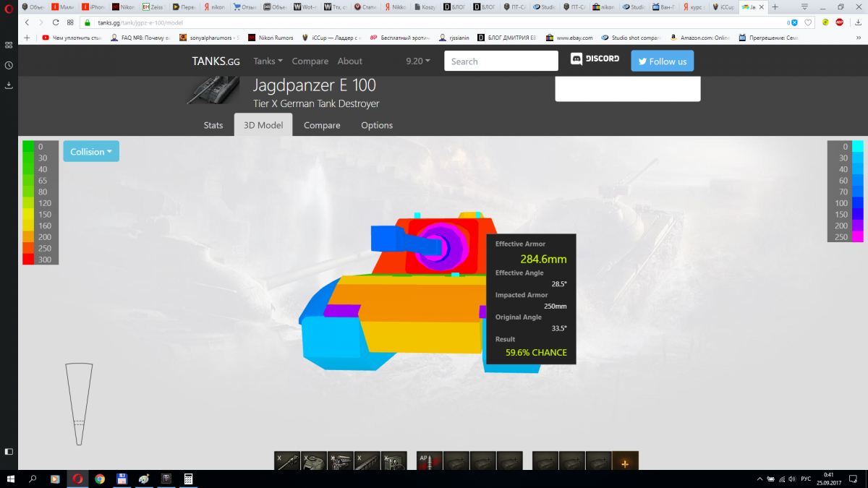Open the Nikon Rumors bookmark
This screenshot has height=488, width=868.
(x=271, y=38)
